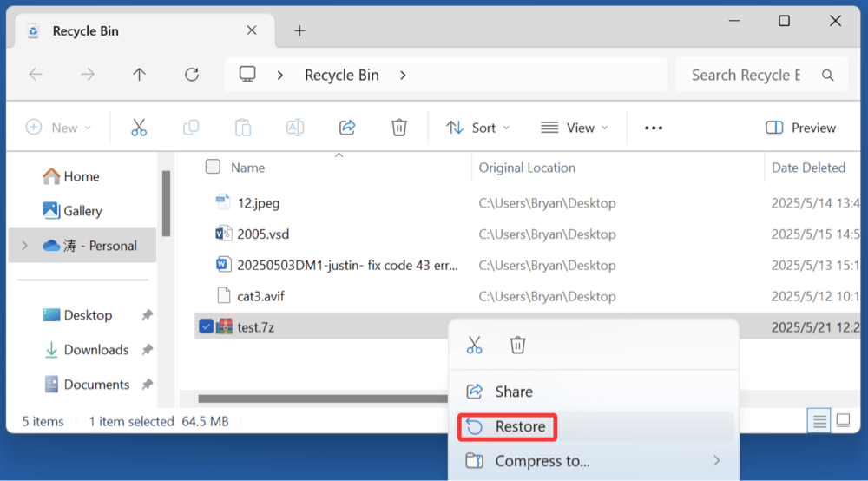Open Home in the navigation pane
The height and width of the screenshot is (481, 868).
[71, 176]
